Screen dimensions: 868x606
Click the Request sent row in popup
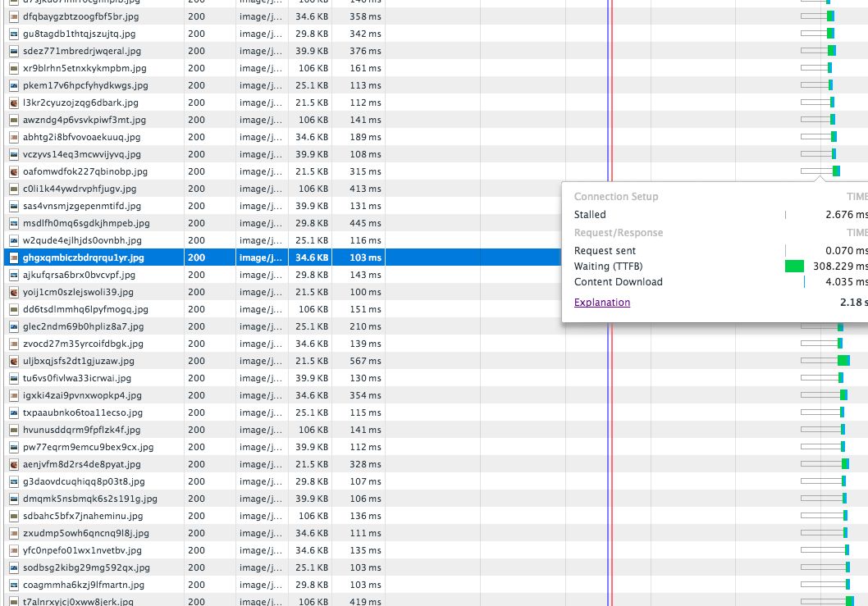pos(721,251)
